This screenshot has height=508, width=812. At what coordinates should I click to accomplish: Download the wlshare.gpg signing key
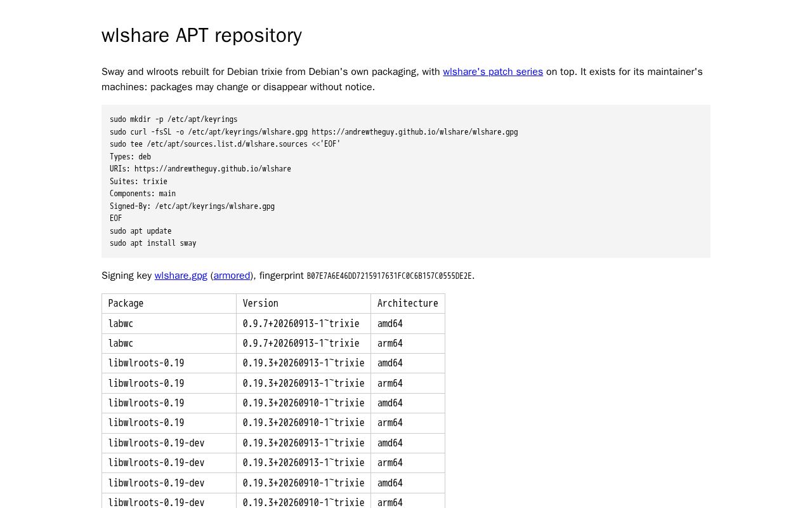(181, 276)
